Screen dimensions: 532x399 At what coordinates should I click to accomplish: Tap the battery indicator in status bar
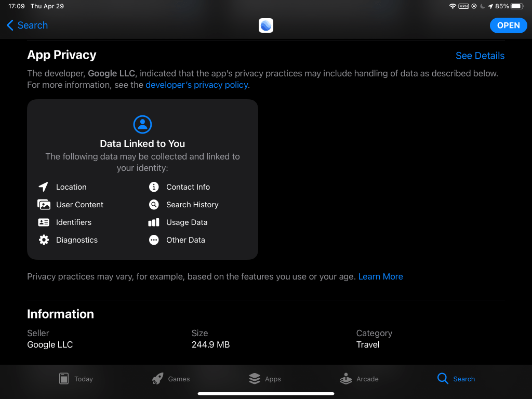[x=517, y=6]
